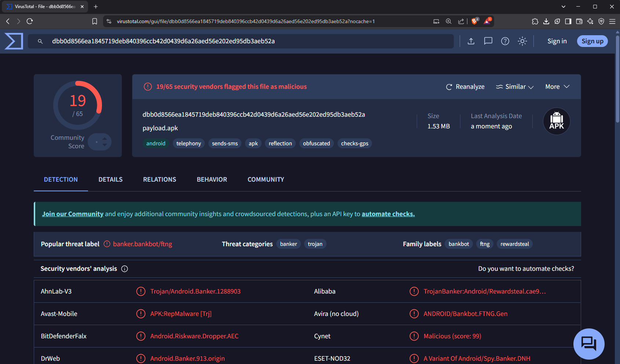Open the browser tab list chevron
Image resolution: width=620 pixels, height=364 pixels.
[564, 7]
